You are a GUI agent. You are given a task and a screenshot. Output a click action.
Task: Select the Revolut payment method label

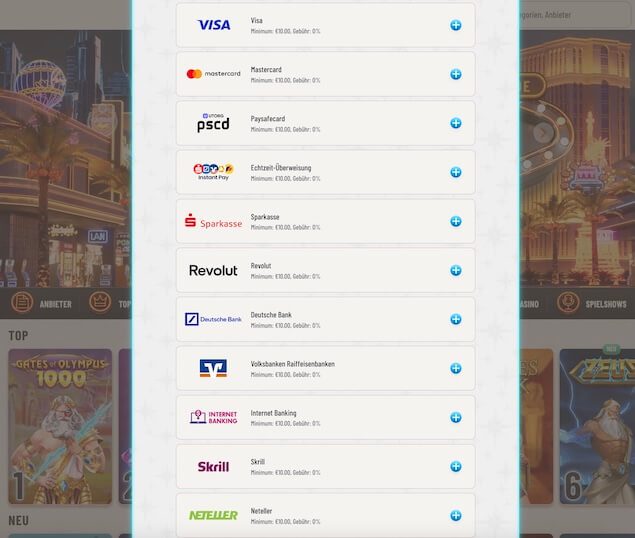tap(261, 266)
